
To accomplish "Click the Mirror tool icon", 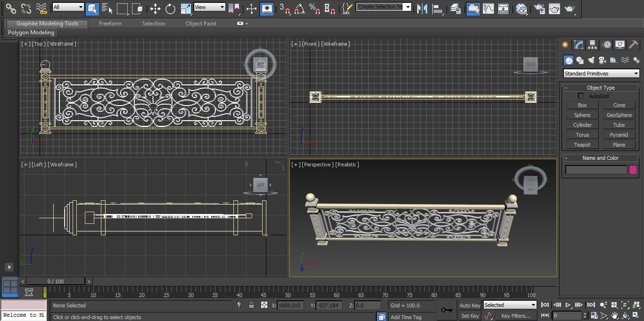I will [x=422, y=8].
